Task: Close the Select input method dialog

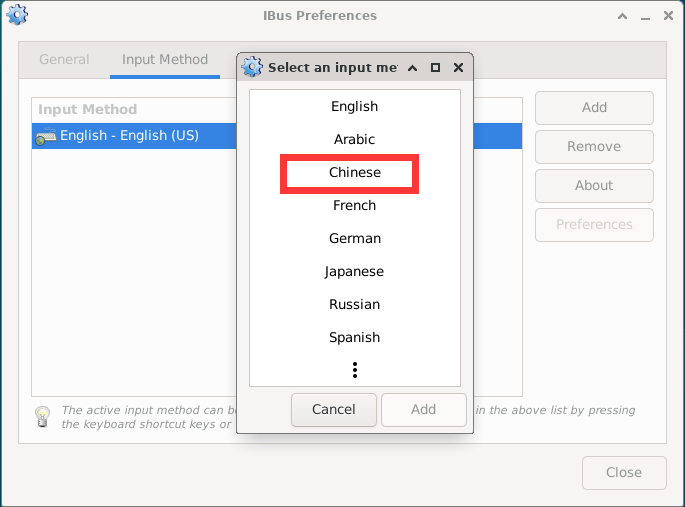Action: 458,68
